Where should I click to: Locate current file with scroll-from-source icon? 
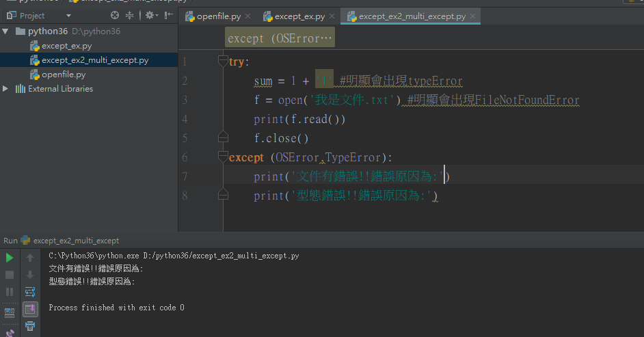click(115, 16)
